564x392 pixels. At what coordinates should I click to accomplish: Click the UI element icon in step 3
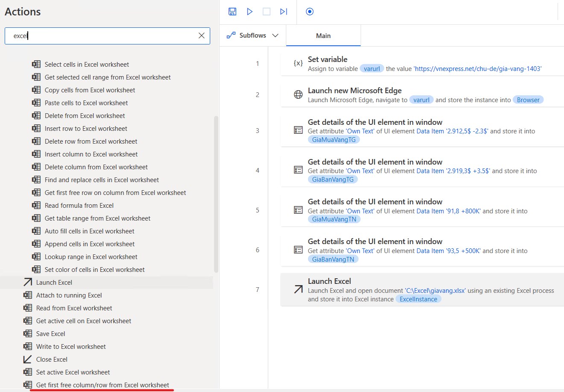pos(298,130)
